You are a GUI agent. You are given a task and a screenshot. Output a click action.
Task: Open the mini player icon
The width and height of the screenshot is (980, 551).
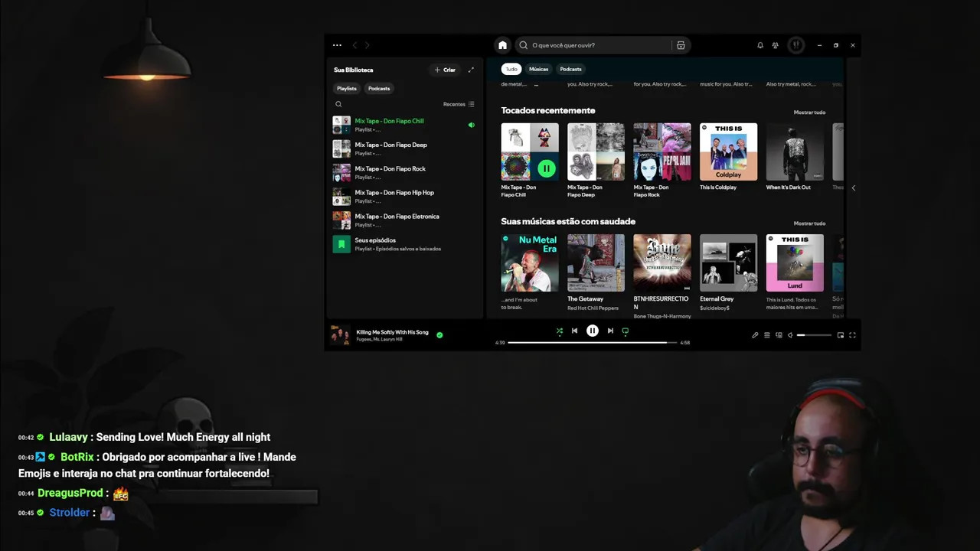(x=841, y=334)
